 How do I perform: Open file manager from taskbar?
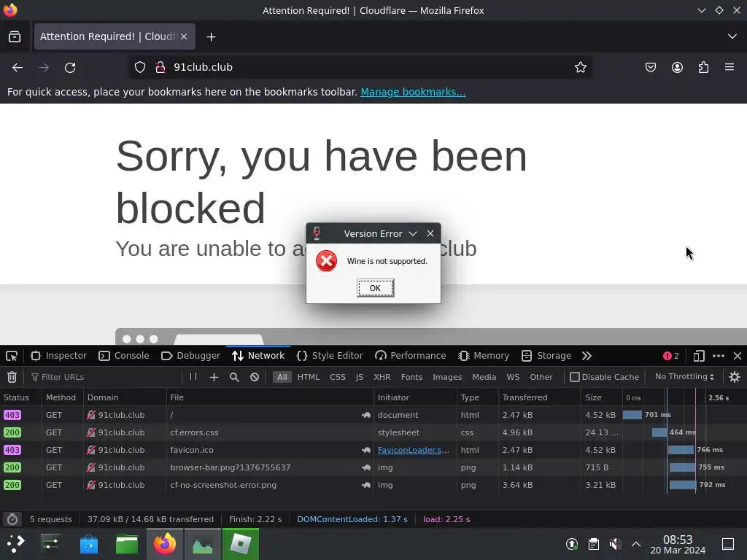[x=127, y=544]
